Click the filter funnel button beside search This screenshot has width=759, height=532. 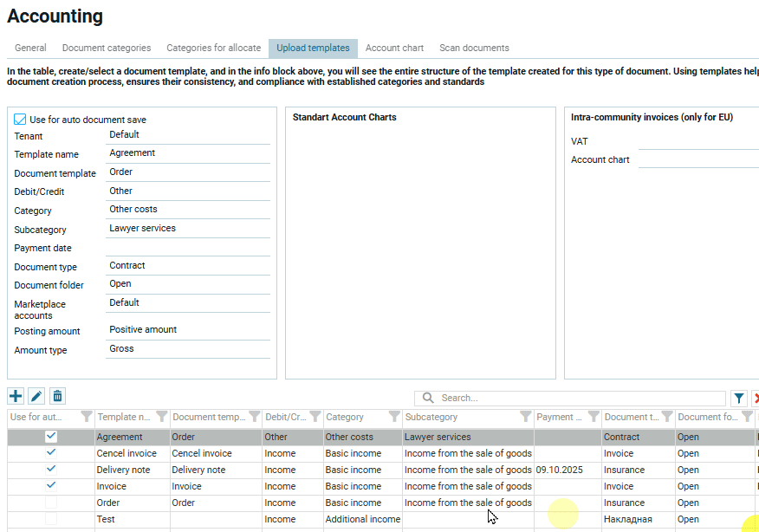[x=738, y=398]
